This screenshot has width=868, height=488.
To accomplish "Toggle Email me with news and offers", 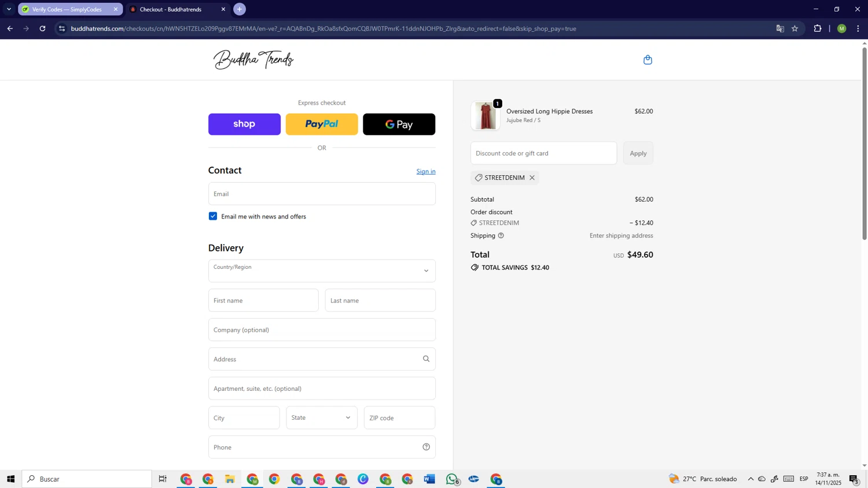I will [x=213, y=216].
